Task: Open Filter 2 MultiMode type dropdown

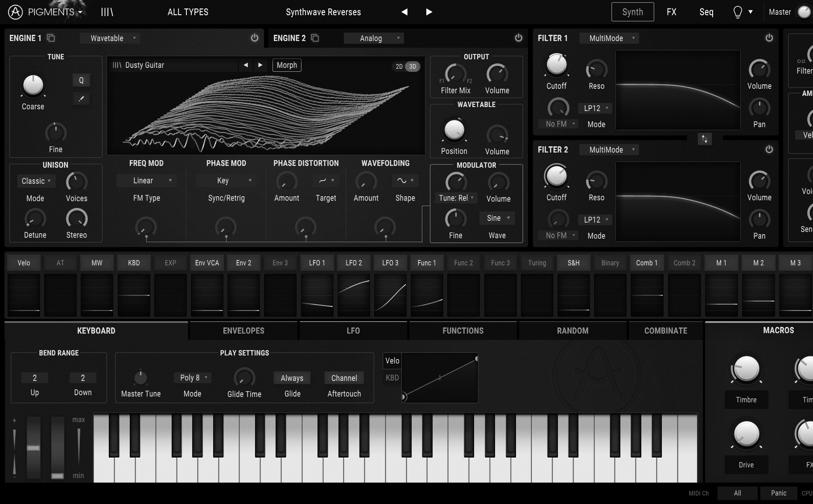Action: [x=609, y=150]
